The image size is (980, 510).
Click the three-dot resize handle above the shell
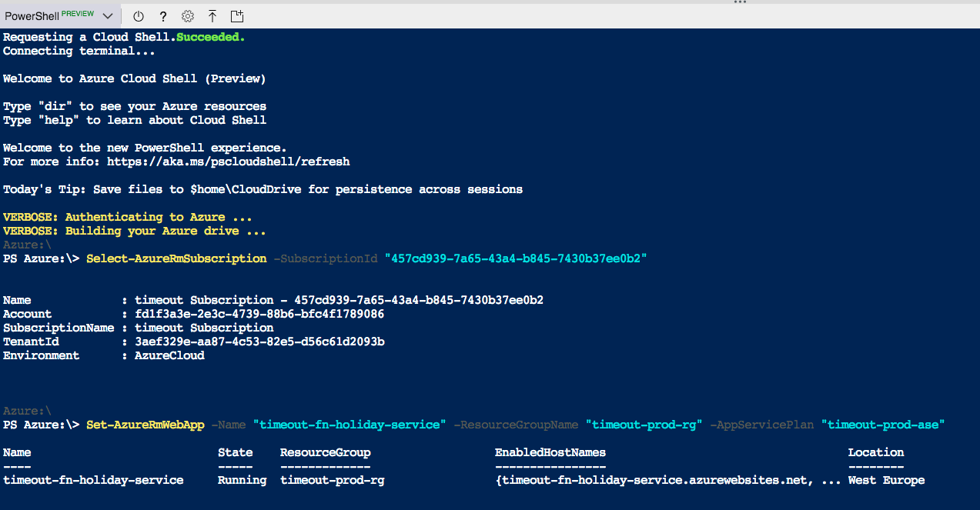(740, 2)
